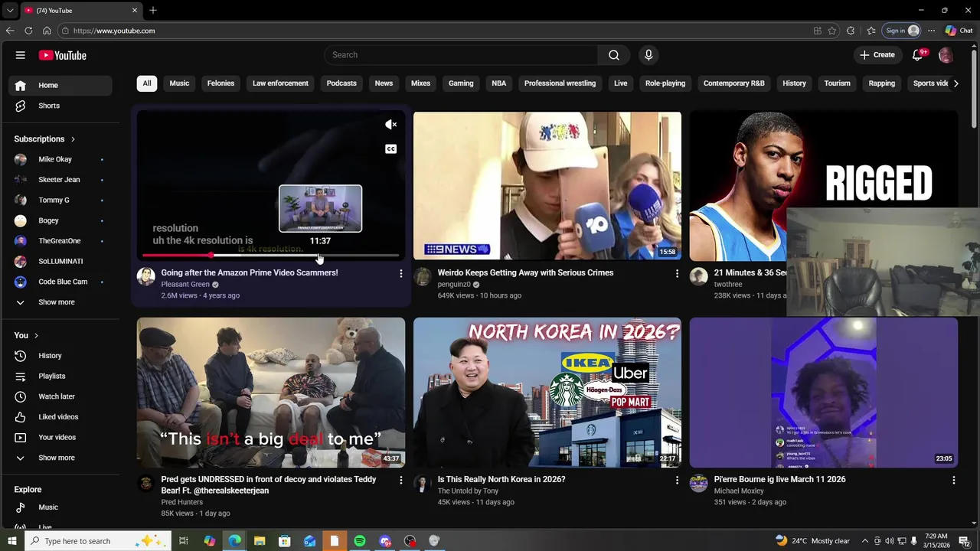Open the notifications bell
Viewport: 980px width, 551px height.
[918, 55]
